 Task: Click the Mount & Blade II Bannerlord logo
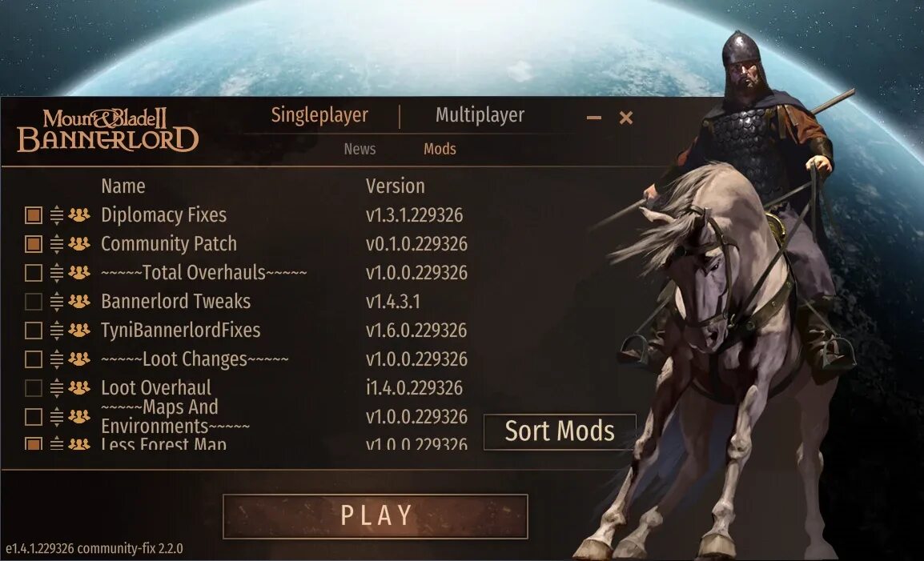(x=108, y=130)
